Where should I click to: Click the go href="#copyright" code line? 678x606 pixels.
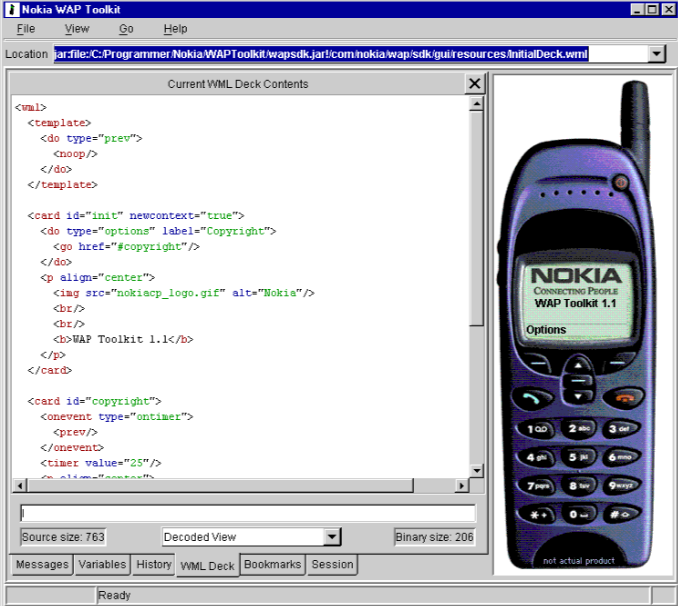click(x=126, y=247)
